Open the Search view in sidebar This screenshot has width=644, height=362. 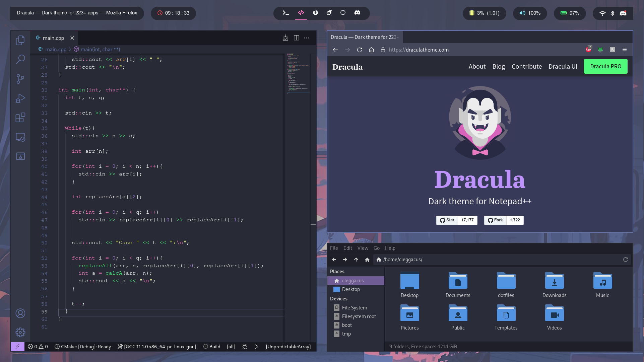click(20, 60)
